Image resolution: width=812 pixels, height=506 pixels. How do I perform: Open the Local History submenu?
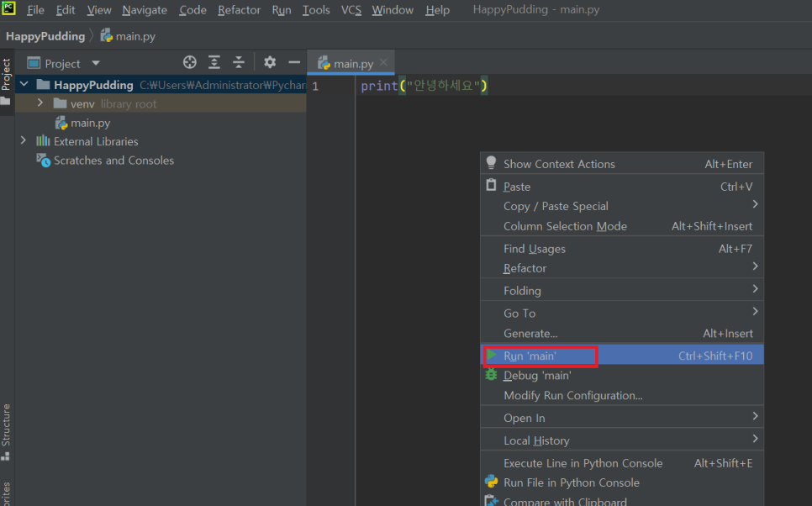(622, 440)
